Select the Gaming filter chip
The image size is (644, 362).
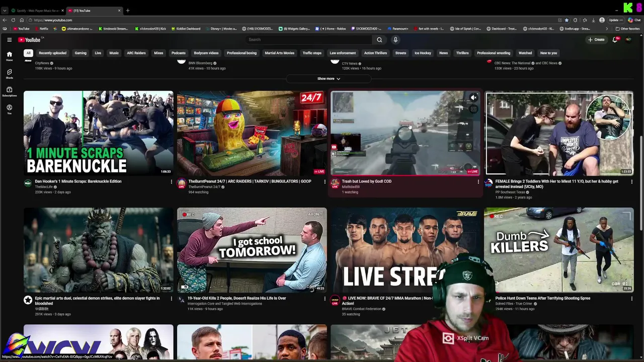[80, 53]
